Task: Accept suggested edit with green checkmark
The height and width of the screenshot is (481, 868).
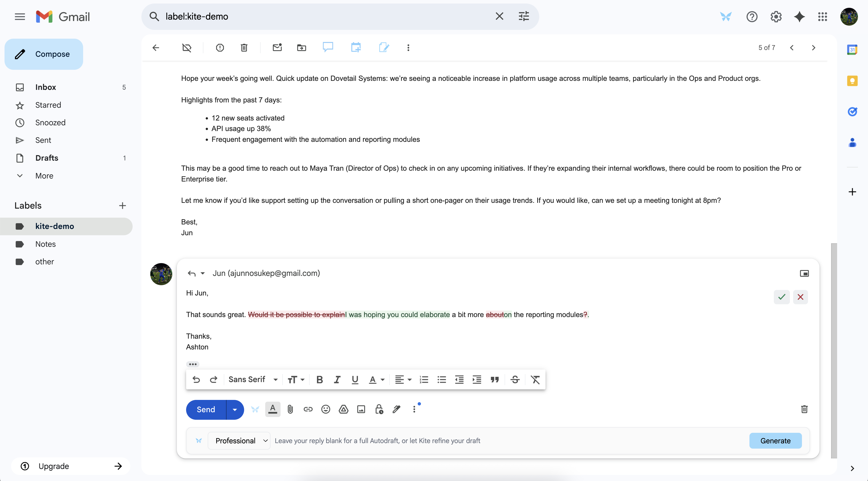Action: 781,297
